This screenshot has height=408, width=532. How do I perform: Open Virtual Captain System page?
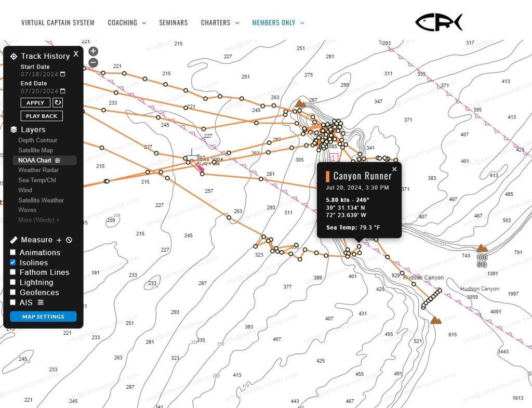coord(58,23)
